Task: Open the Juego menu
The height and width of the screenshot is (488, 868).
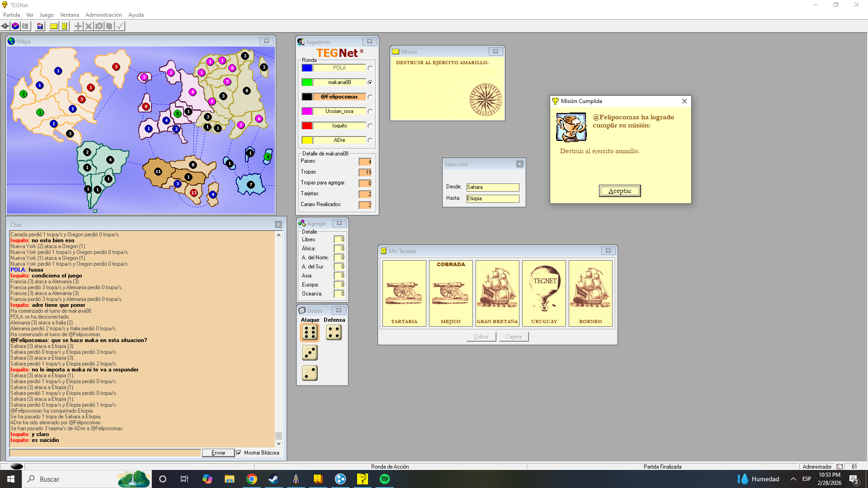Action: (47, 15)
